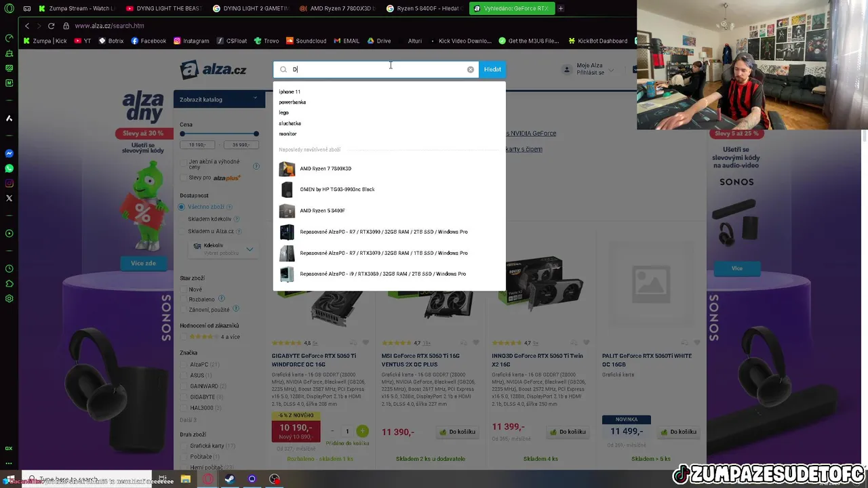Click 'Do košíku' for INNO3D card

pyautogui.click(x=568, y=432)
